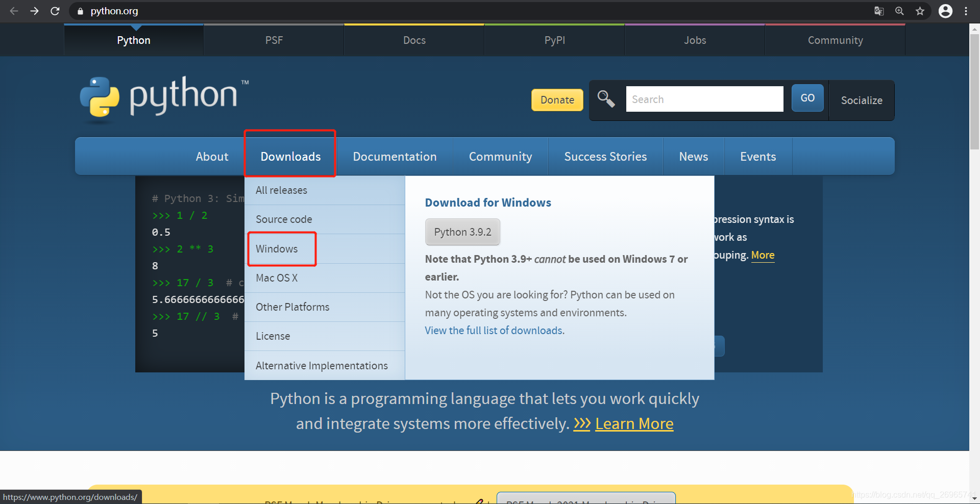
Task: Open the Downloads menu
Action: (290, 157)
